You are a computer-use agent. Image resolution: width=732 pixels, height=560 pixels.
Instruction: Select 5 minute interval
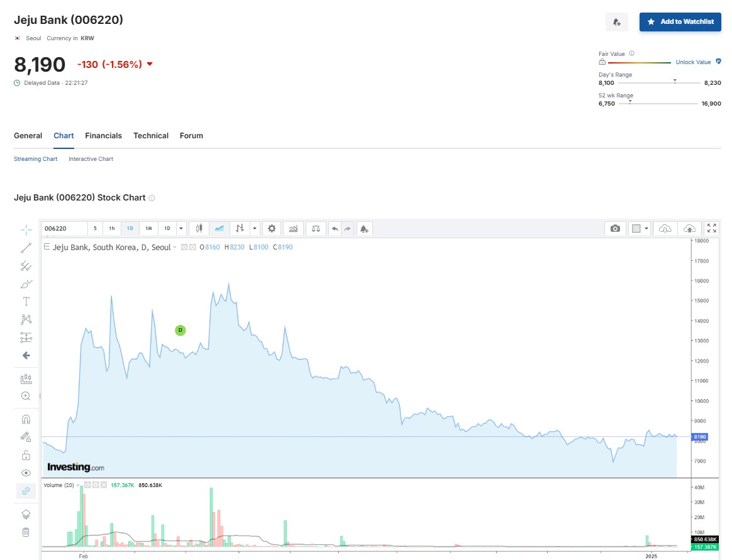(95, 228)
